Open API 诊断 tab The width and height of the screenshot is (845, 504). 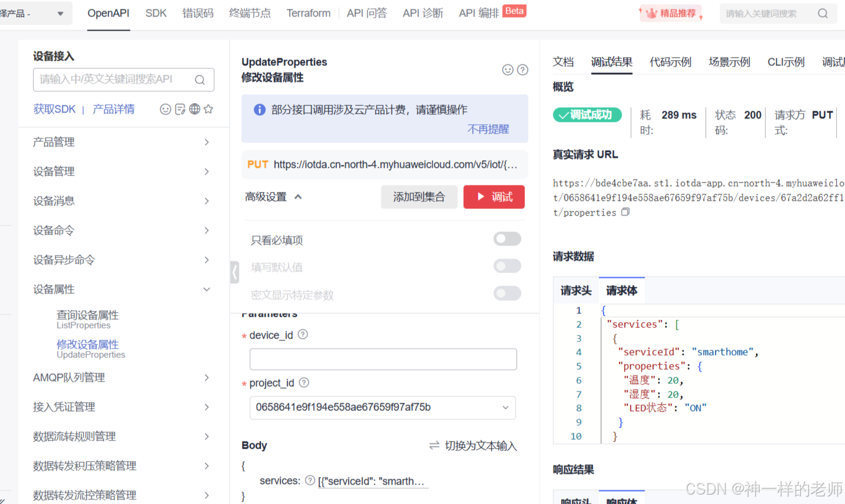click(x=423, y=13)
